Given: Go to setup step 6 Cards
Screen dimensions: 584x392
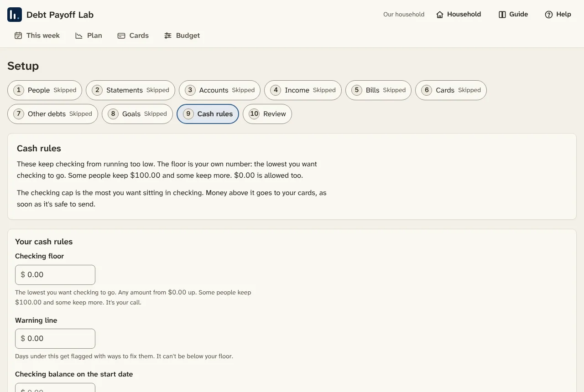Looking at the screenshot, I should click(x=451, y=90).
